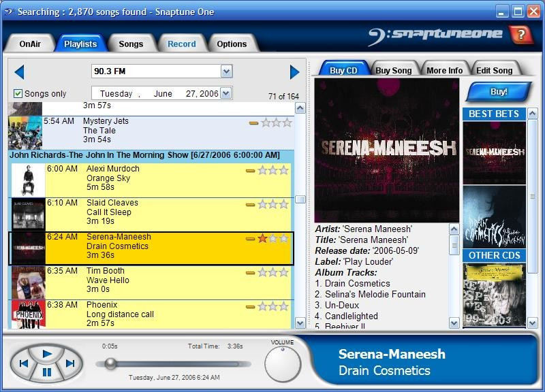Start playback with the play button
Screen dimensions: 545x392
pyautogui.click(x=47, y=354)
